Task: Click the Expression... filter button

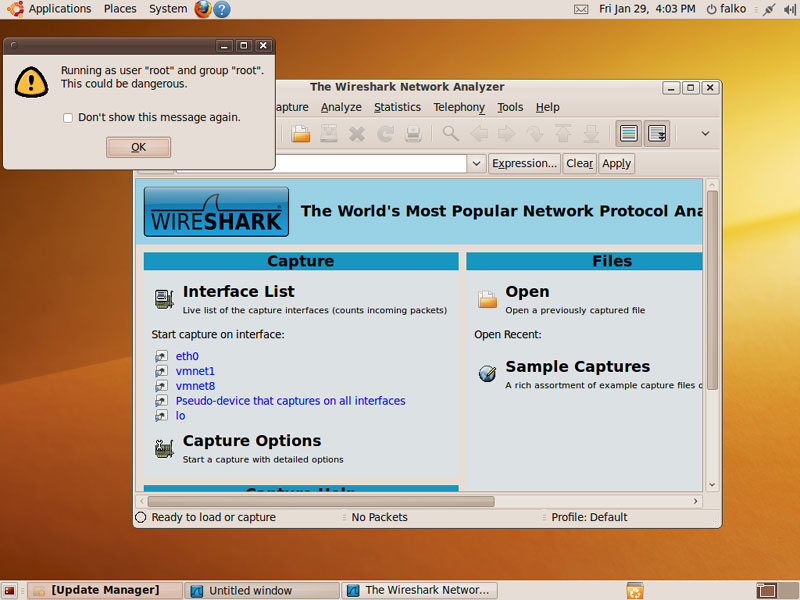Action: tap(524, 163)
